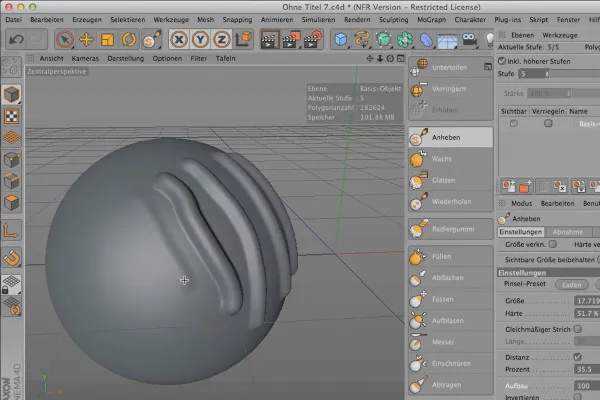The height and width of the screenshot is (400, 600).
Task: Select the Einschnüren brush icon
Action: pyautogui.click(x=417, y=363)
